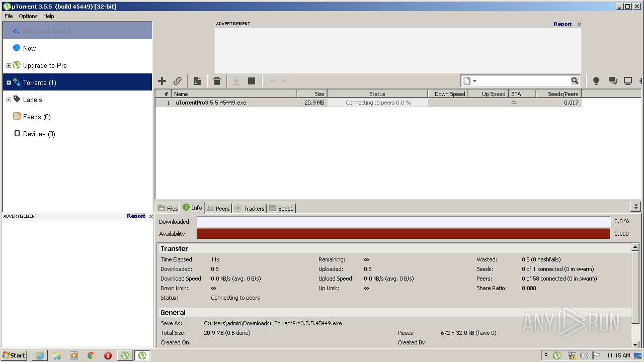Click the Connecting to peers progress bar
Viewport: 644px width, 362px height.
click(x=378, y=103)
